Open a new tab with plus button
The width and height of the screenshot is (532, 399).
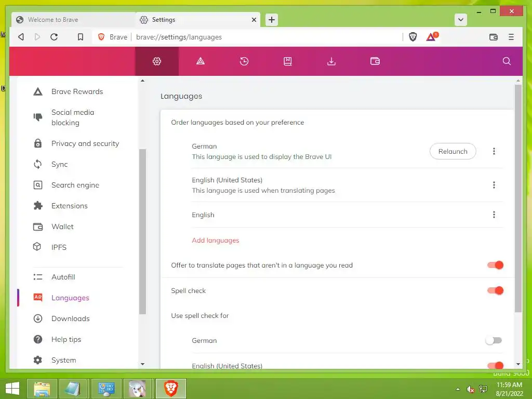271,20
